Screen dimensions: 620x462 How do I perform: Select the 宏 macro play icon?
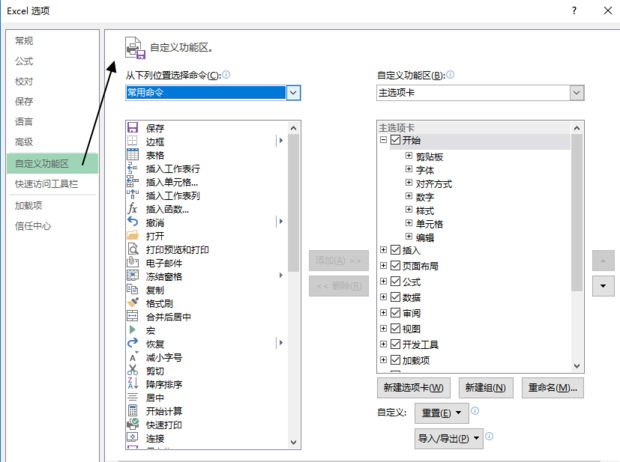[x=132, y=330]
